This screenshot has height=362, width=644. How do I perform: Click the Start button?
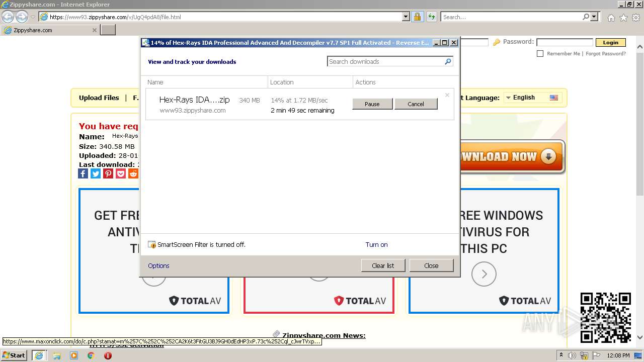(14, 355)
